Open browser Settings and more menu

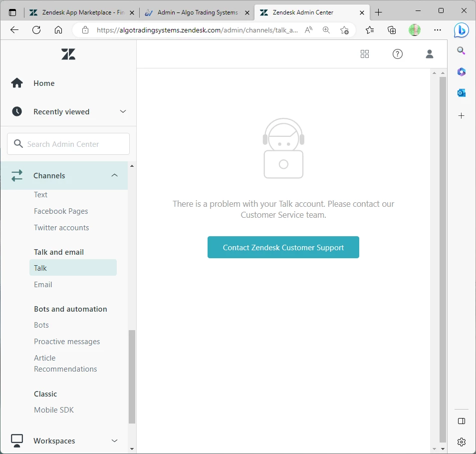438,30
